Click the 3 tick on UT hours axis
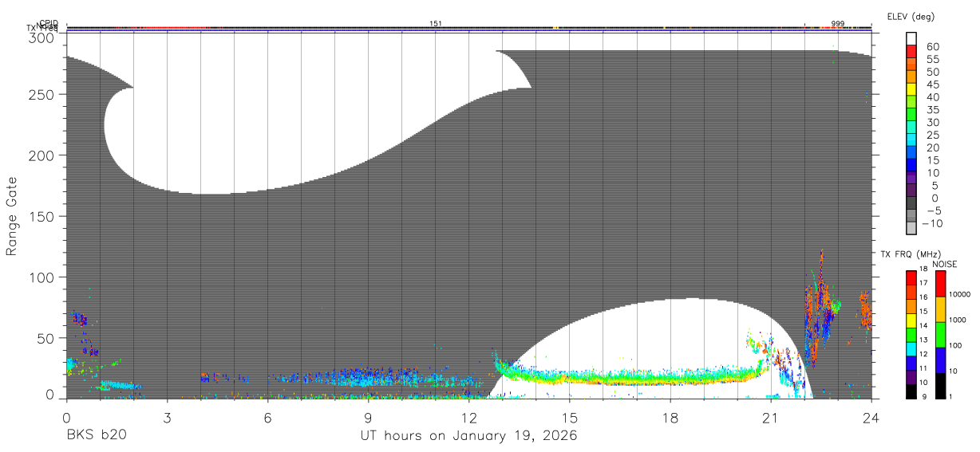Image resolution: width=980 pixels, height=452 pixels. [x=167, y=417]
